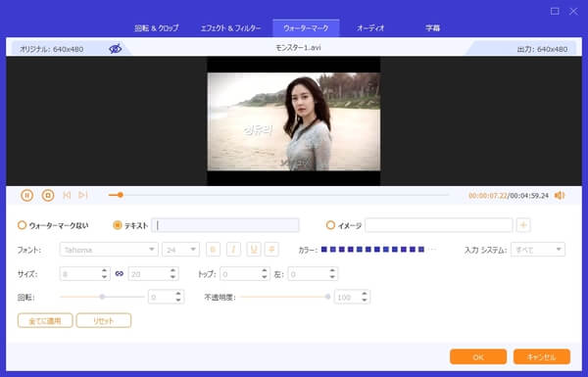Decrease the 左 position value

click(332, 277)
